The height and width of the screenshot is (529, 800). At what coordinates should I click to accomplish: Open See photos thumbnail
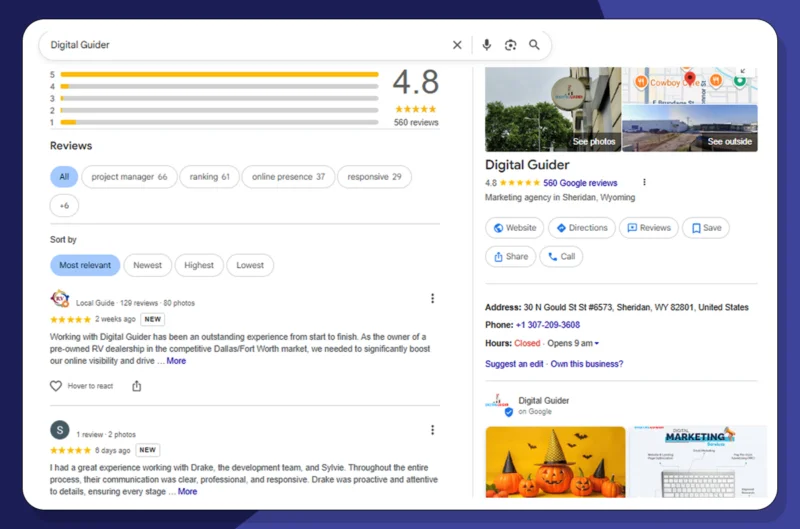click(x=553, y=110)
